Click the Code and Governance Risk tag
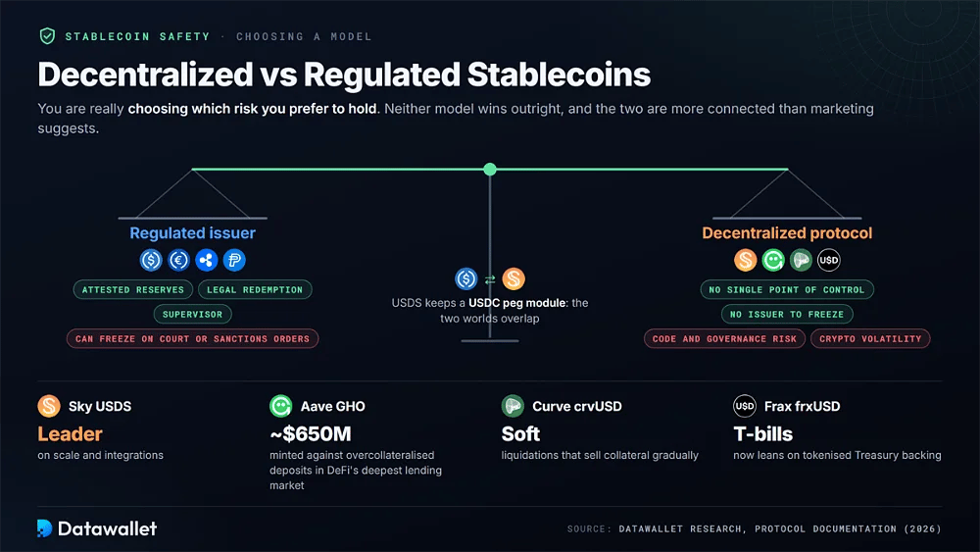The height and width of the screenshot is (552, 980). pos(724,339)
